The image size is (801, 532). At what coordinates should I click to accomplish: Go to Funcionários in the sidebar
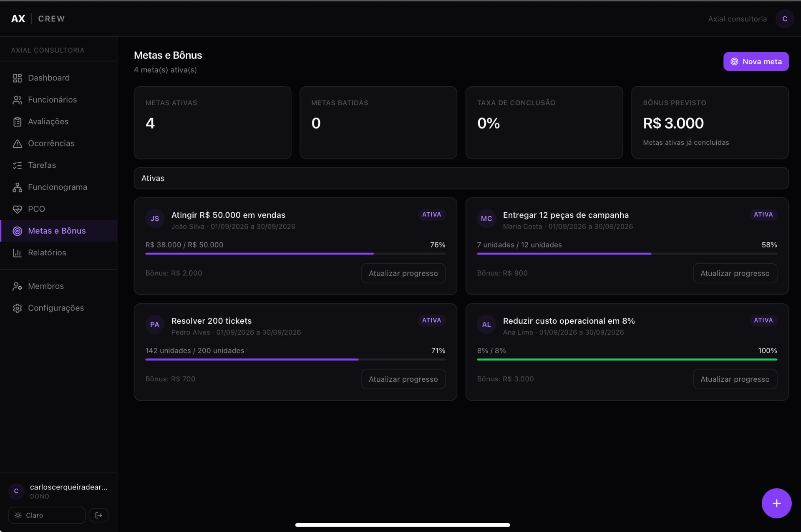tap(58, 100)
